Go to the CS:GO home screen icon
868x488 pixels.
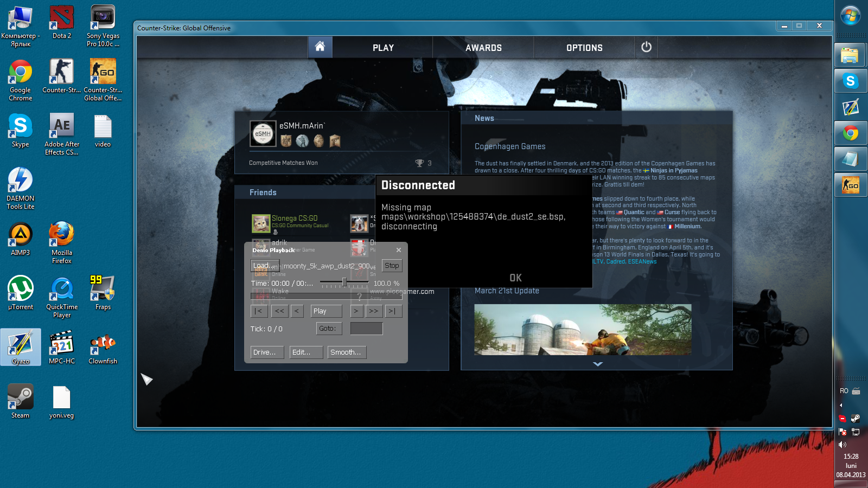tap(320, 47)
